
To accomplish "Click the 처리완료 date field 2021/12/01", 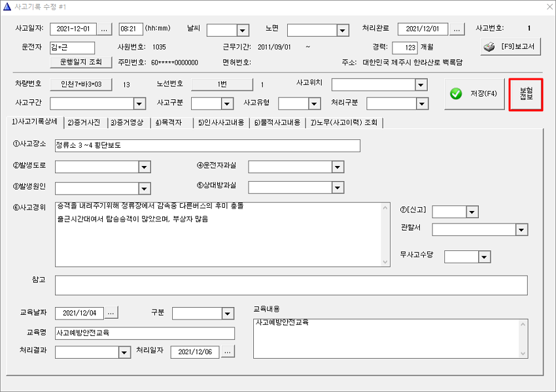I will pyautogui.click(x=423, y=29).
